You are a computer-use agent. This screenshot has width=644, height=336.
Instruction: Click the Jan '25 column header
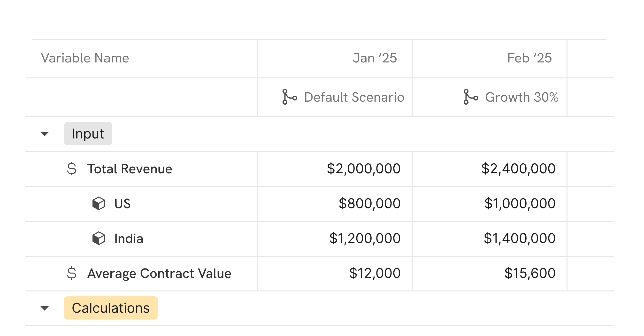click(375, 58)
